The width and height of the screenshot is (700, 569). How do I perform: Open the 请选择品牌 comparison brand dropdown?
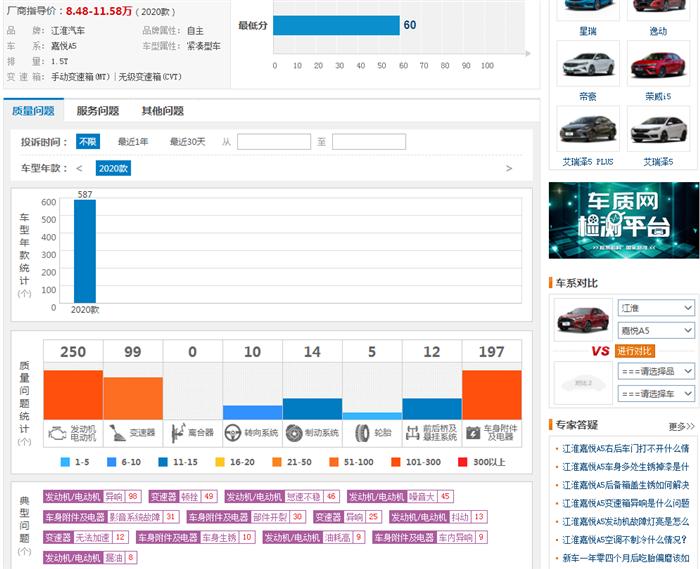pyautogui.click(x=656, y=371)
